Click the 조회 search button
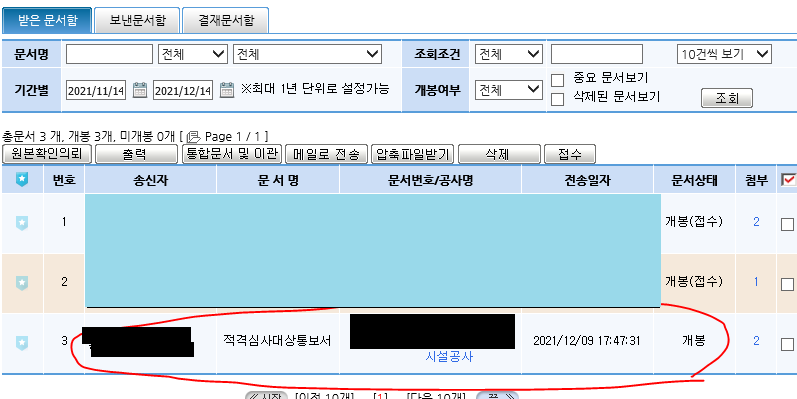 point(727,98)
